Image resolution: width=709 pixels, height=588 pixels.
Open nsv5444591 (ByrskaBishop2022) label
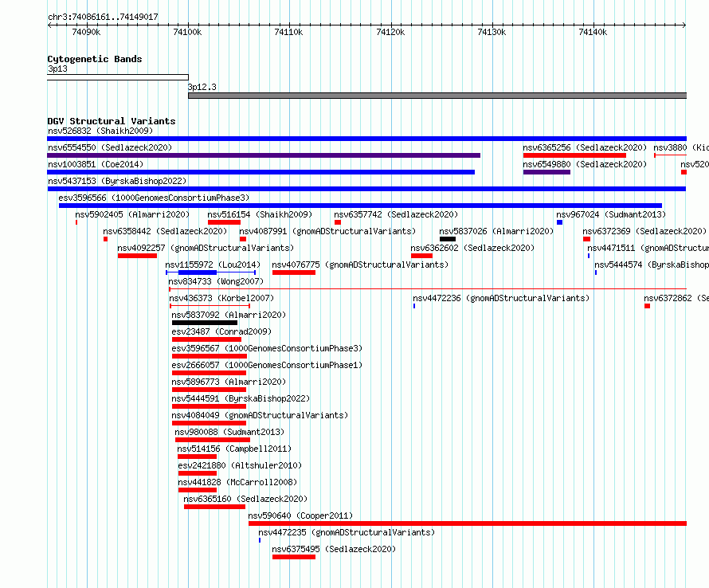(241, 398)
